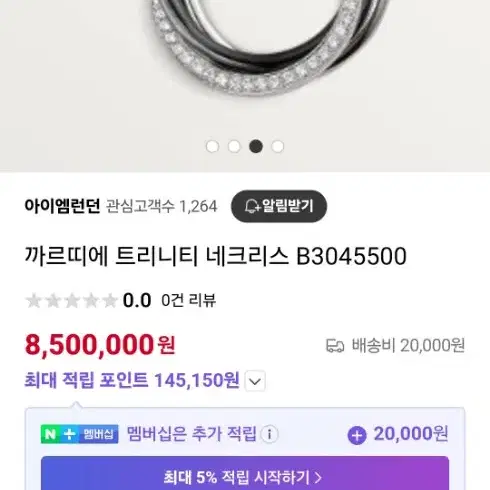Screen dimensions: 490x490
Task: Open the 아이엠런던 store link
Action: 62,206
